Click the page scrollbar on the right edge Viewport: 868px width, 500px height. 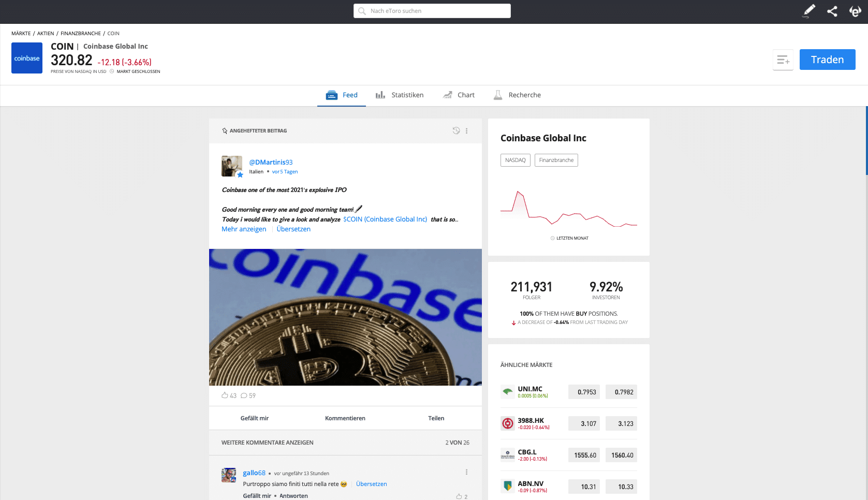click(x=866, y=141)
